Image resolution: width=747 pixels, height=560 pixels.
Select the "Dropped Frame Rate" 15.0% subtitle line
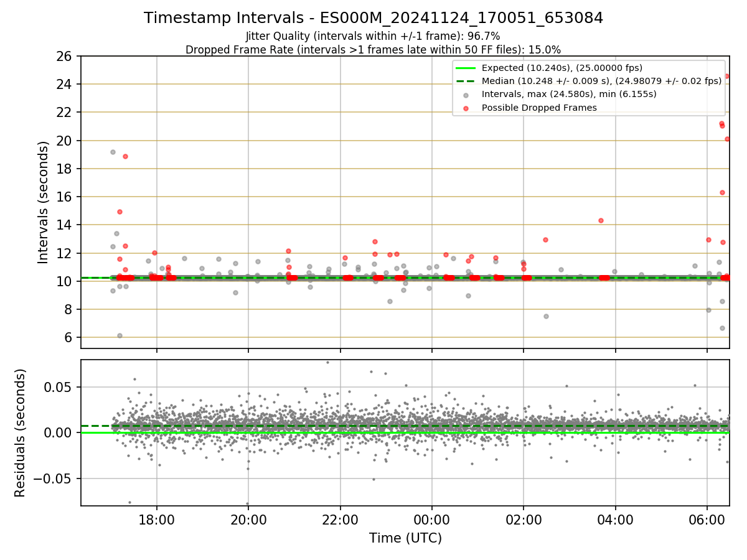point(374,50)
